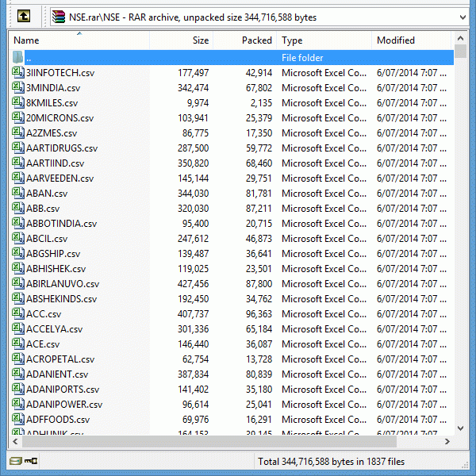Click the horizontal scrollbar thumb
Screen dimensions: 476x476
(x=209, y=442)
